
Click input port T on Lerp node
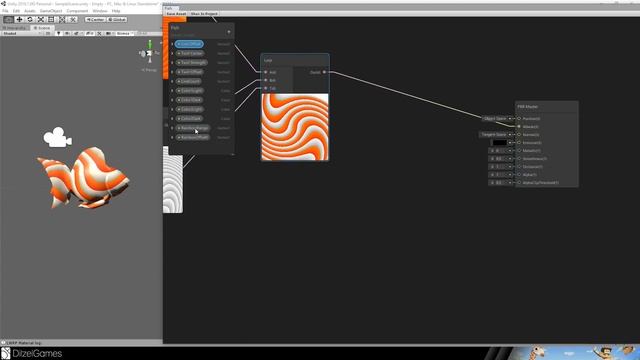point(266,88)
